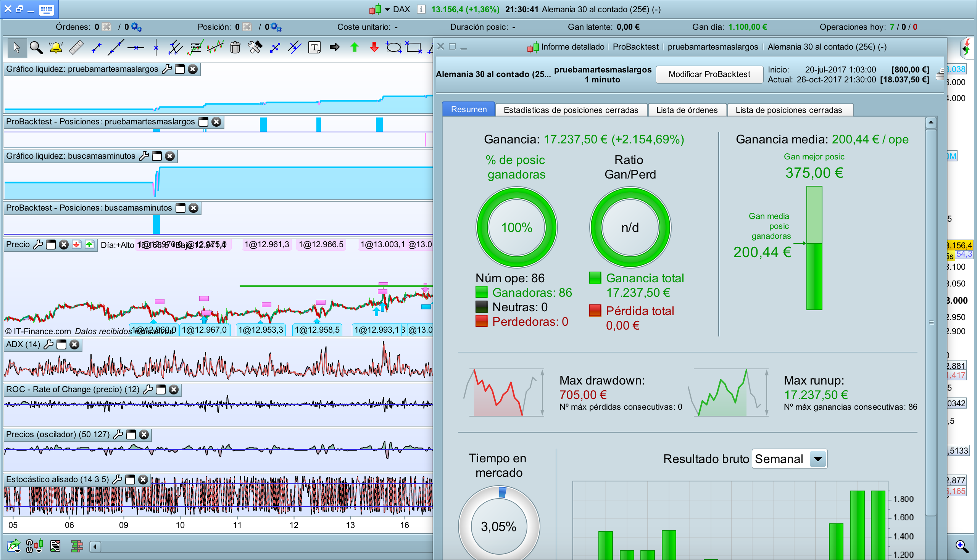Click the Modificar ProBacktest button

tap(709, 74)
